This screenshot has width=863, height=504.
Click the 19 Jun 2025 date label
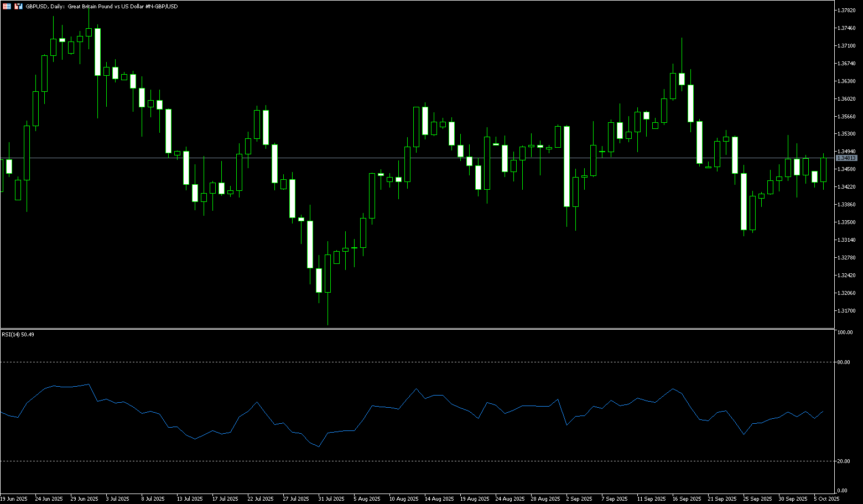(x=14, y=499)
